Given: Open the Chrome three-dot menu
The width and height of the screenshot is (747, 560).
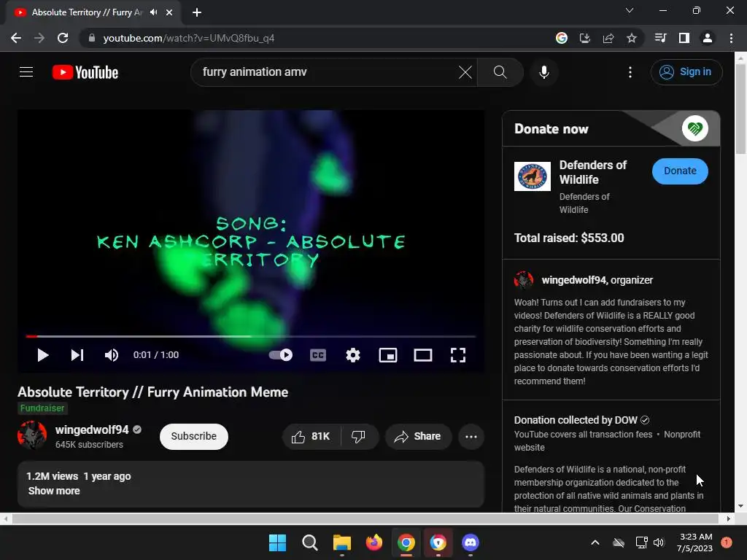Looking at the screenshot, I should [x=731, y=38].
